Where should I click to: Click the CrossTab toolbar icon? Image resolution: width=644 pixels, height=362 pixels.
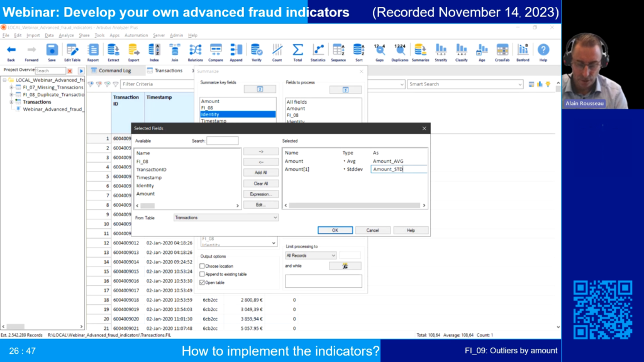502,53
